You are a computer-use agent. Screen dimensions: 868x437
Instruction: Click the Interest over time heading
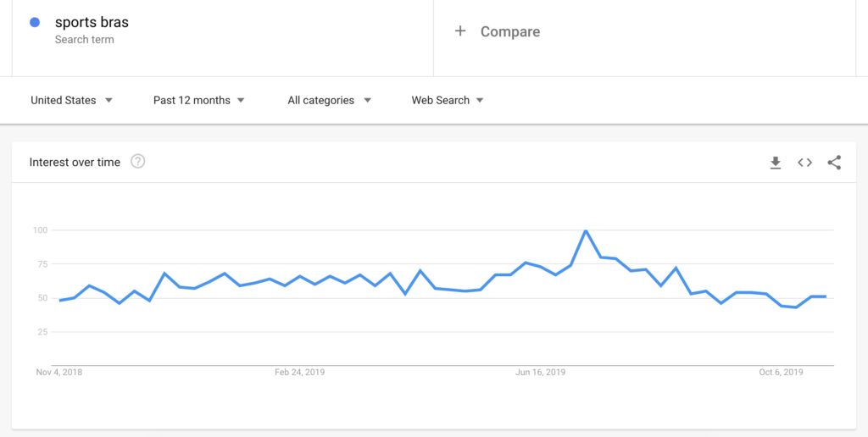tap(75, 162)
